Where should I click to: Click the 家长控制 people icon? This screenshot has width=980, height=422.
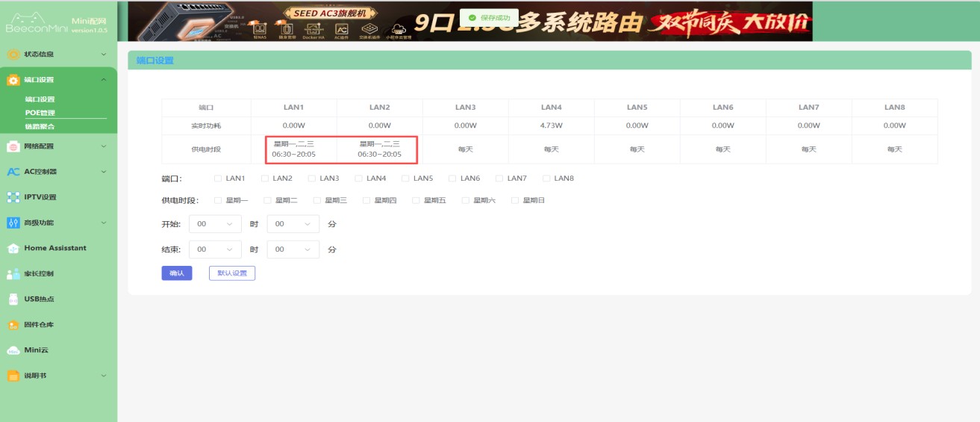click(x=13, y=274)
